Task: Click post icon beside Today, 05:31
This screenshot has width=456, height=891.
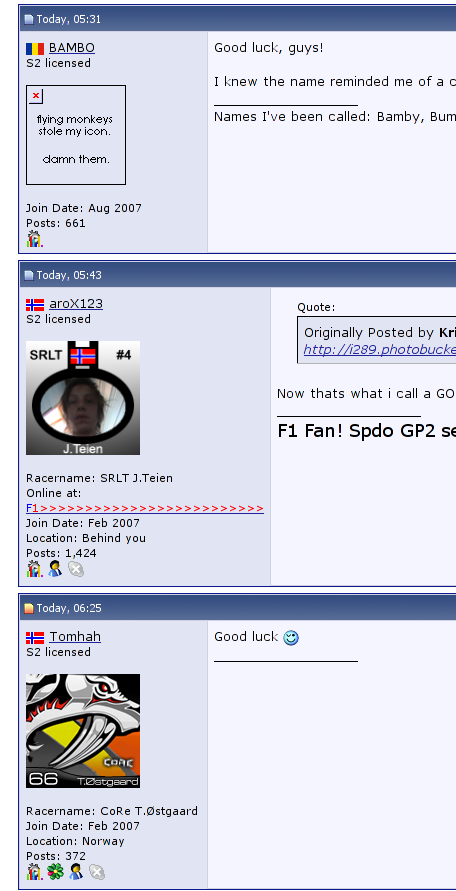Action: [28, 19]
